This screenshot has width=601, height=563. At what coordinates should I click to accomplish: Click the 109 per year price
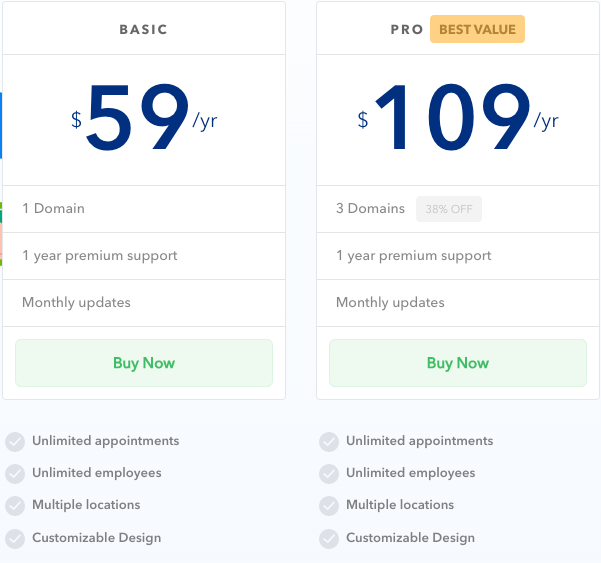point(458,117)
